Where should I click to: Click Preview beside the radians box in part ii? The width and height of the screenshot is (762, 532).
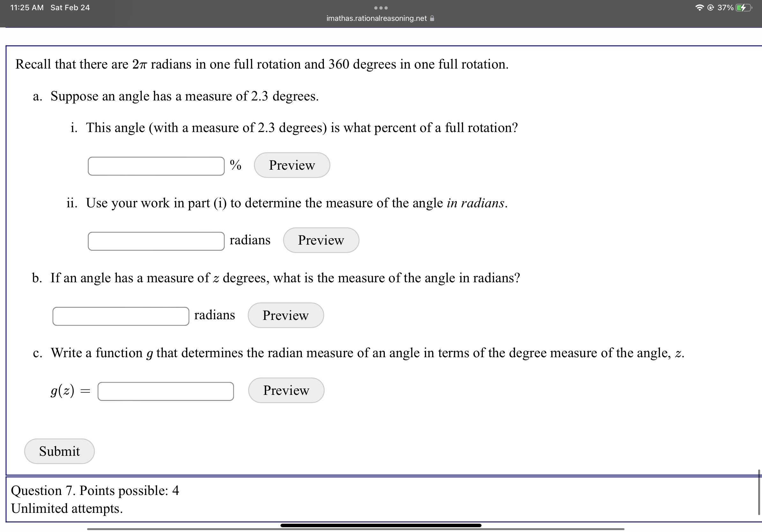coord(321,240)
